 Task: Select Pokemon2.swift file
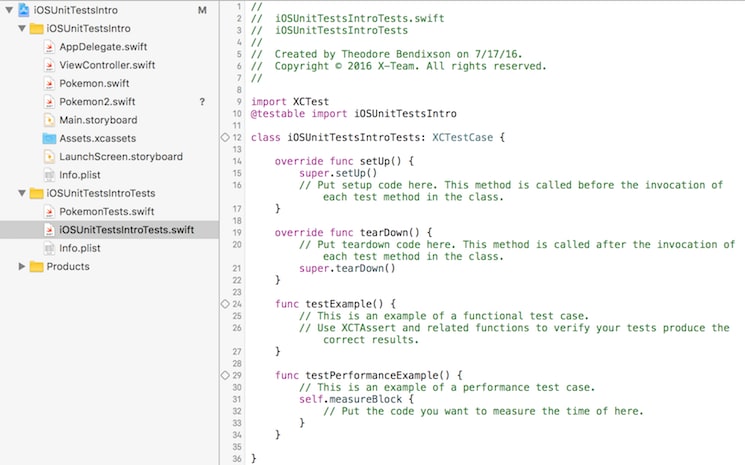coord(97,102)
